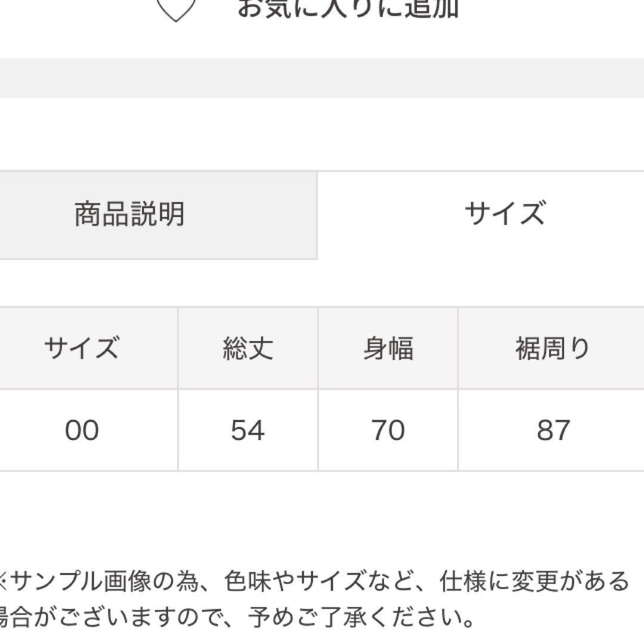Click the size 00 table row
This screenshot has height=644, width=644.
click(322, 428)
